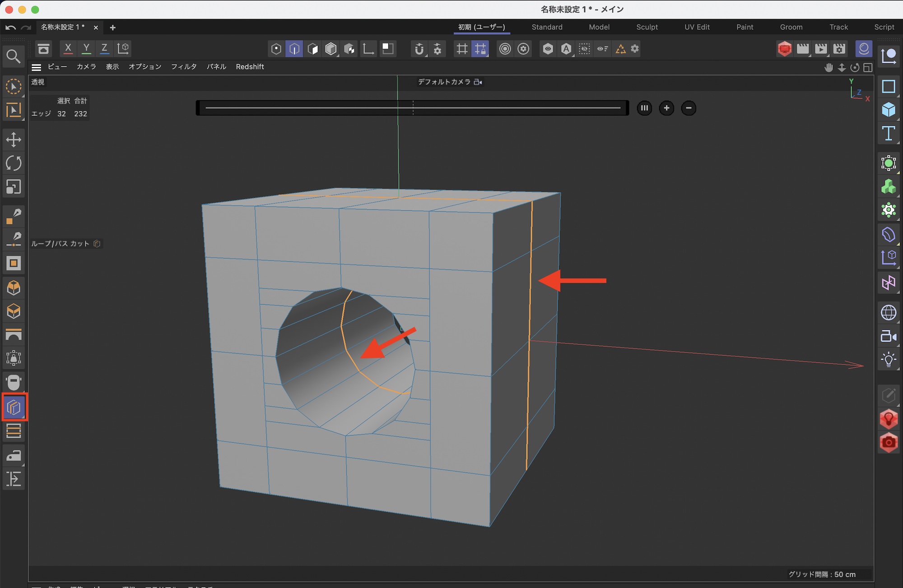Switch to the Sculpt layout tab

pyautogui.click(x=647, y=27)
